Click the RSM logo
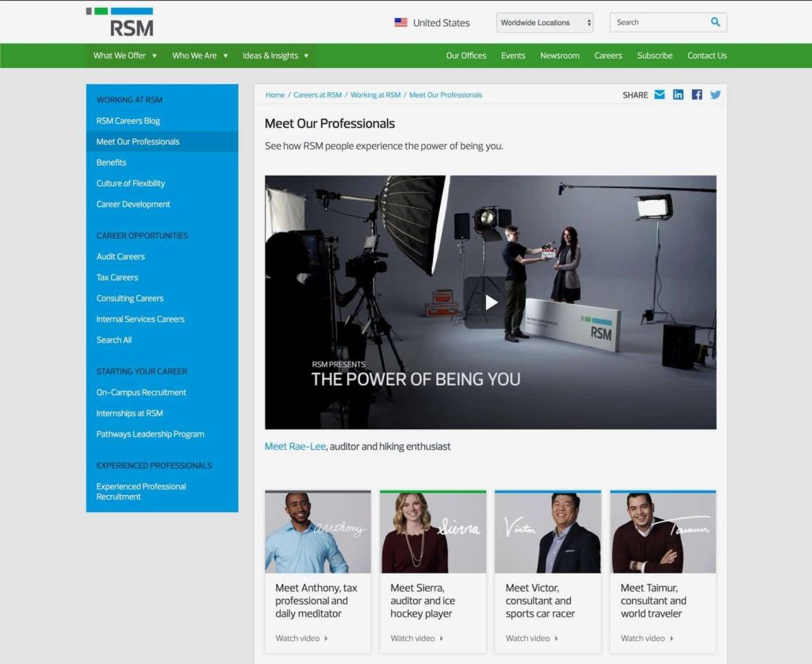812x664 pixels. [120, 22]
